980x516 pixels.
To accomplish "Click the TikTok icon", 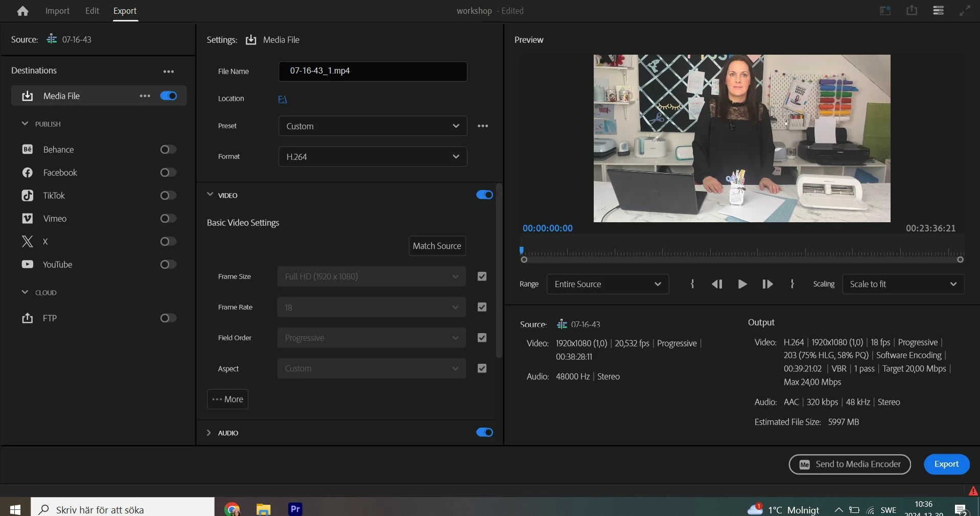I will coord(28,196).
